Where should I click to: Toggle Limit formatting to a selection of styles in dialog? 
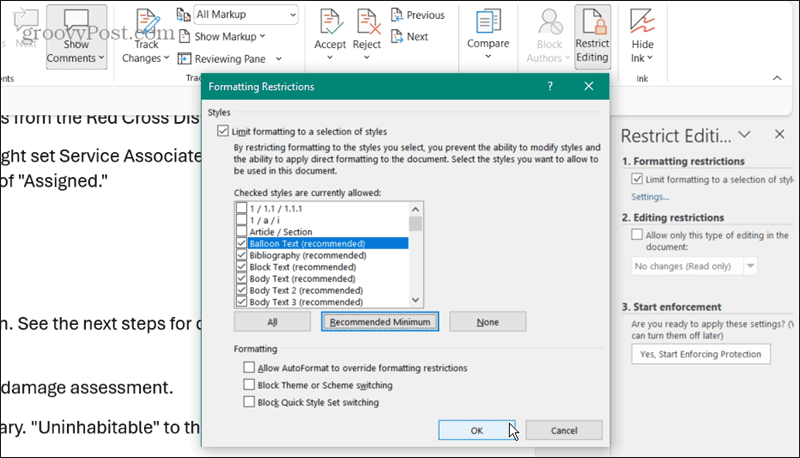pos(223,131)
